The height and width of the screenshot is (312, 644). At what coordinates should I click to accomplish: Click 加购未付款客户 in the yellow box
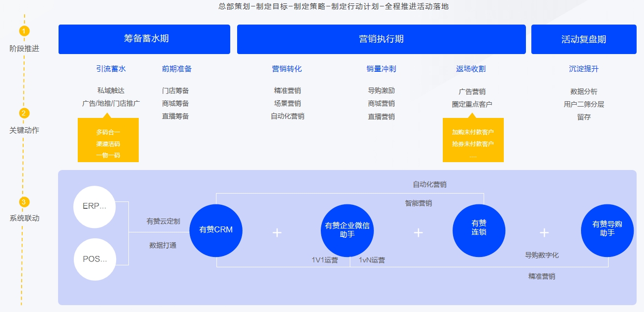pyautogui.click(x=473, y=132)
